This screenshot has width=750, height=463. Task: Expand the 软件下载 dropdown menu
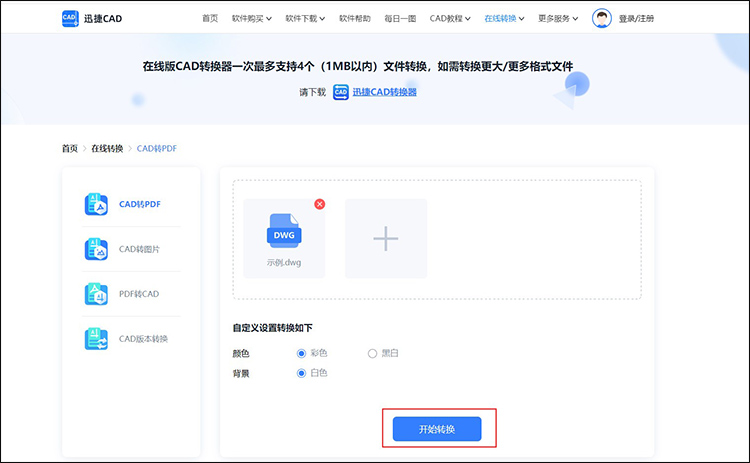coord(305,19)
